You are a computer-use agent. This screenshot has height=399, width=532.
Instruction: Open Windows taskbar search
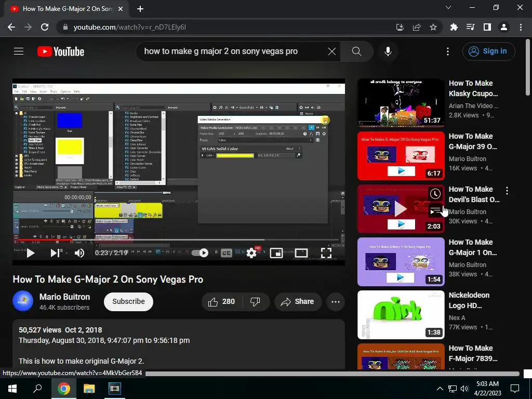click(x=37, y=389)
